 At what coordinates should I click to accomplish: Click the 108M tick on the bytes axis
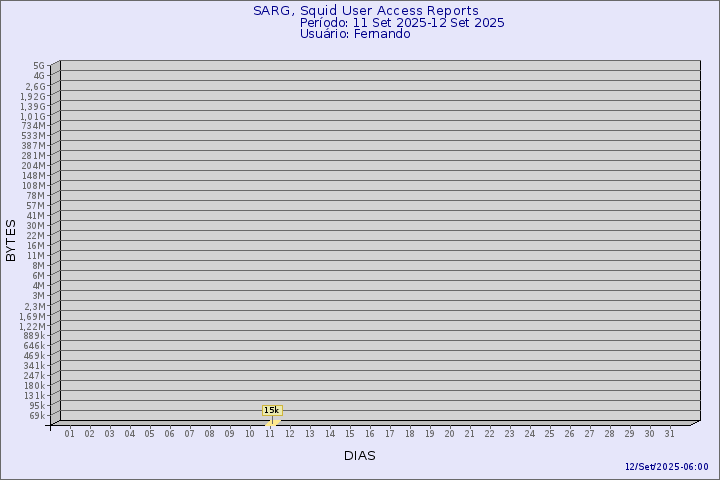(34, 185)
